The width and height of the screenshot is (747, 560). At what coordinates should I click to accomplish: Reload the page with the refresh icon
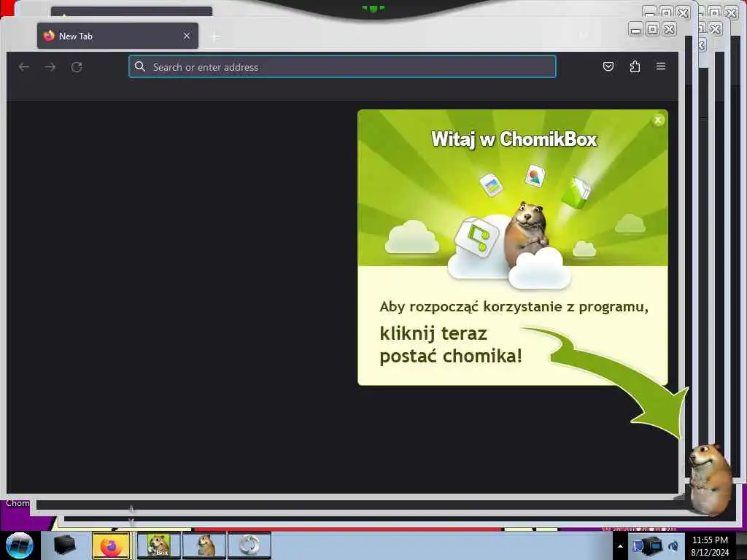coord(77,67)
